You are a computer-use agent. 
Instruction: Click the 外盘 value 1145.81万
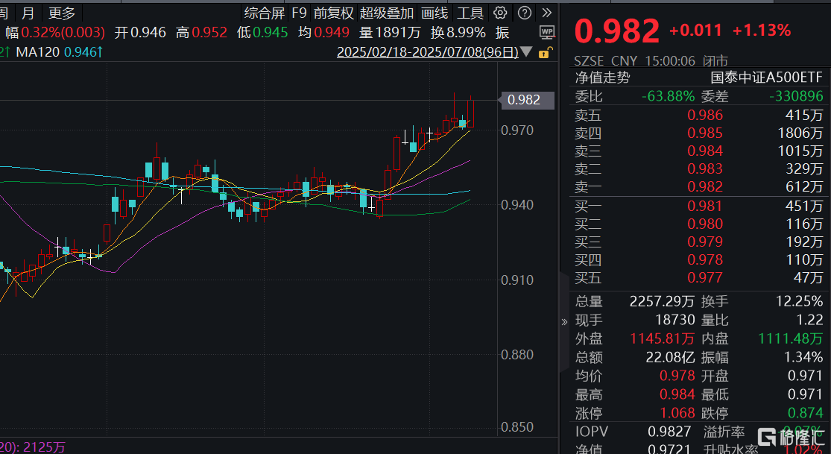[662, 339]
